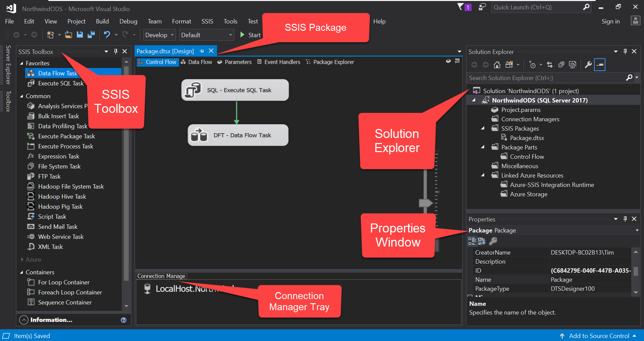Screen dimensions: 644x341
Task: Open Properties wrench icon in Solution Explorer
Action: point(588,65)
